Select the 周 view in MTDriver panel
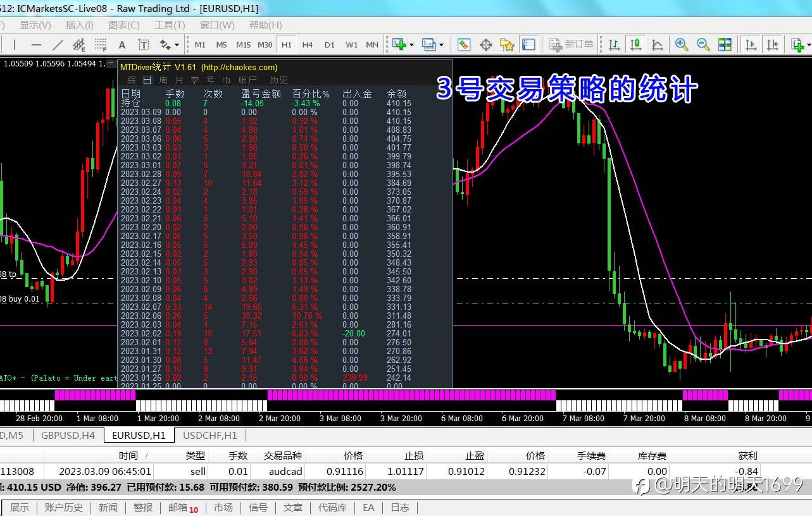 (163, 80)
